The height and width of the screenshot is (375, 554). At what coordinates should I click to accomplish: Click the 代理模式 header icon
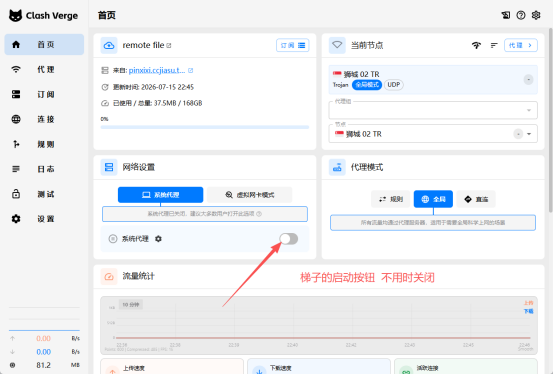point(337,167)
